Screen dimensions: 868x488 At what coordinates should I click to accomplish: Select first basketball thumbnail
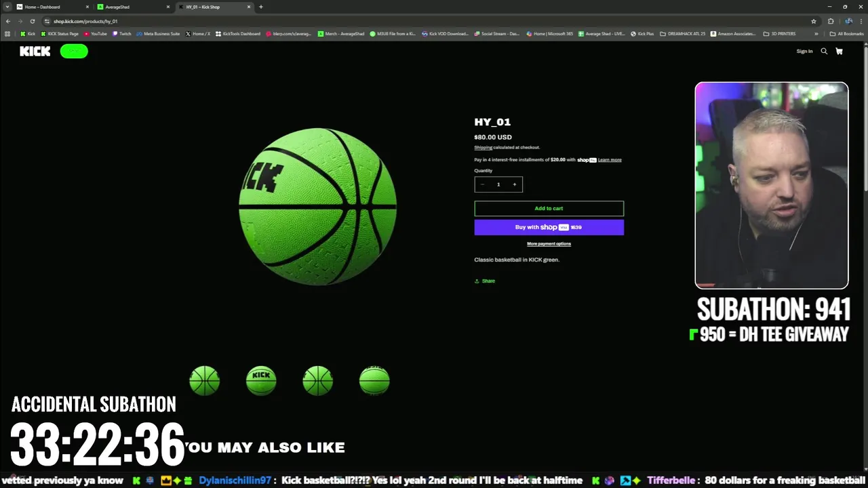pyautogui.click(x=204, y=380)
